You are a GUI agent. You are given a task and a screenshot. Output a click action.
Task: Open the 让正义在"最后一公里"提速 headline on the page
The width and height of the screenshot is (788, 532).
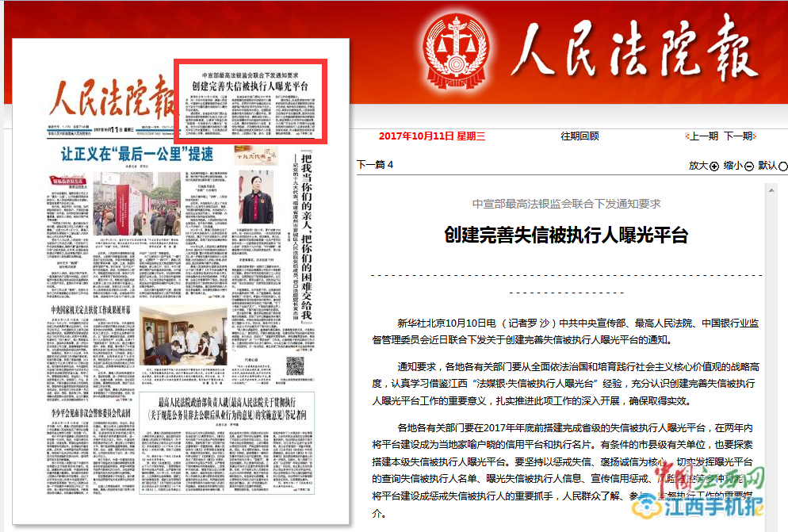point(137,153)
